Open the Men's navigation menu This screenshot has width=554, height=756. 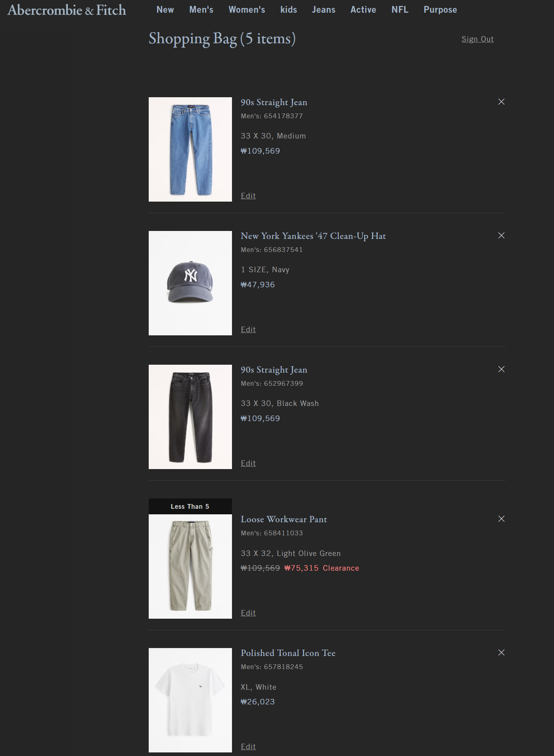click(201, 10)
